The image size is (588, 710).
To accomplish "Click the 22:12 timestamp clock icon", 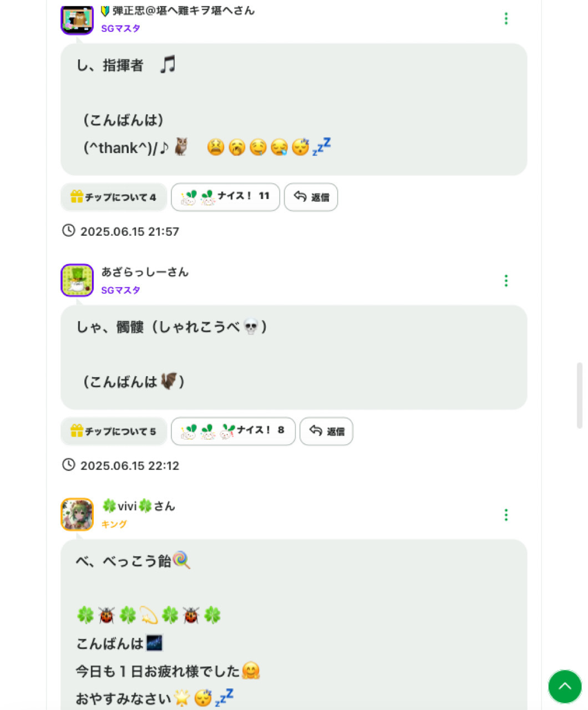I will [x=68, y=465].
